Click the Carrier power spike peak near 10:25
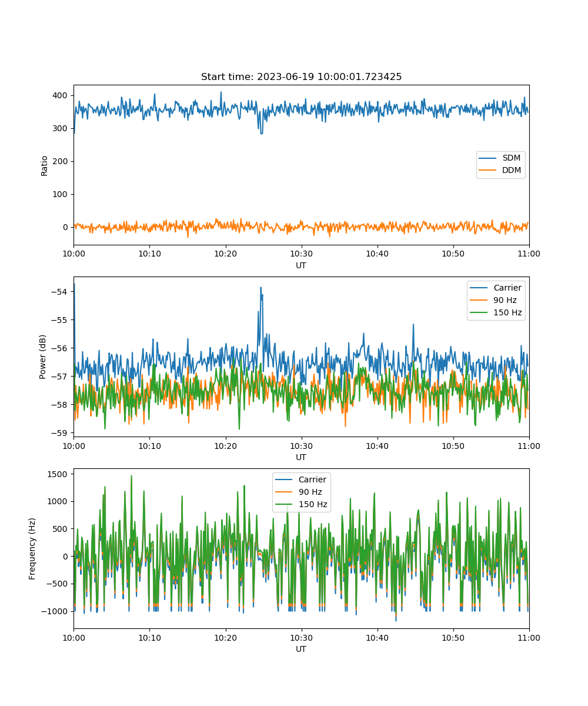 [x=260, y=288]
